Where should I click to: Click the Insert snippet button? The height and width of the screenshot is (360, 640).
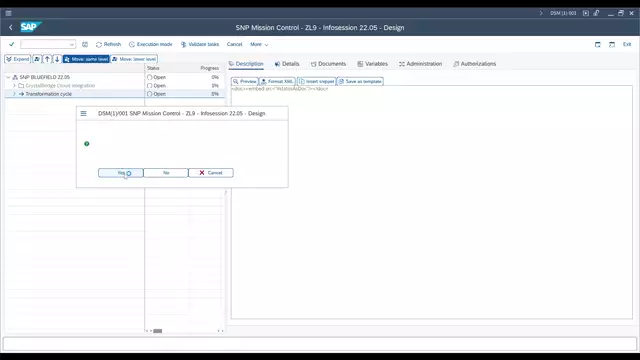point(316,81)
